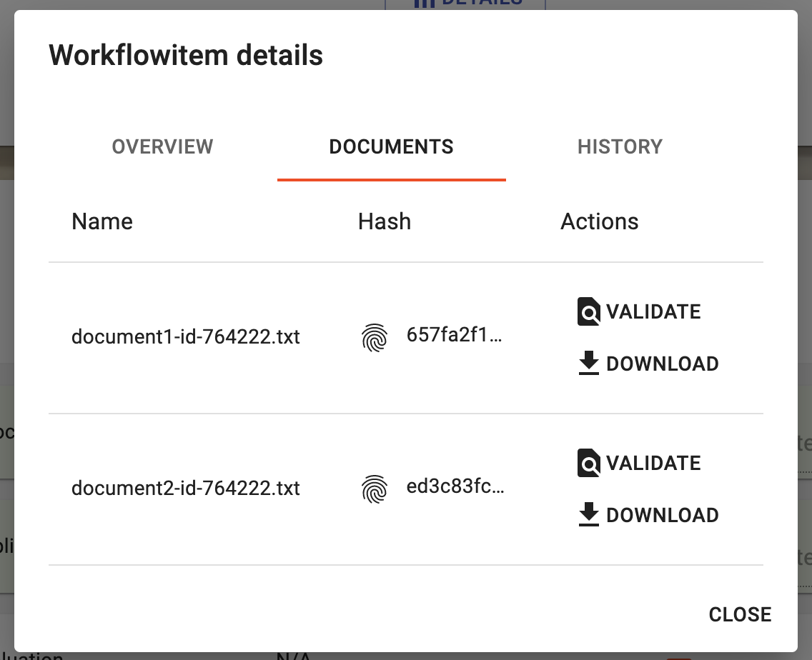Click the VALIDATE label for document1
This screenshot has height=660, width=812.
click(x=654, y=311)
